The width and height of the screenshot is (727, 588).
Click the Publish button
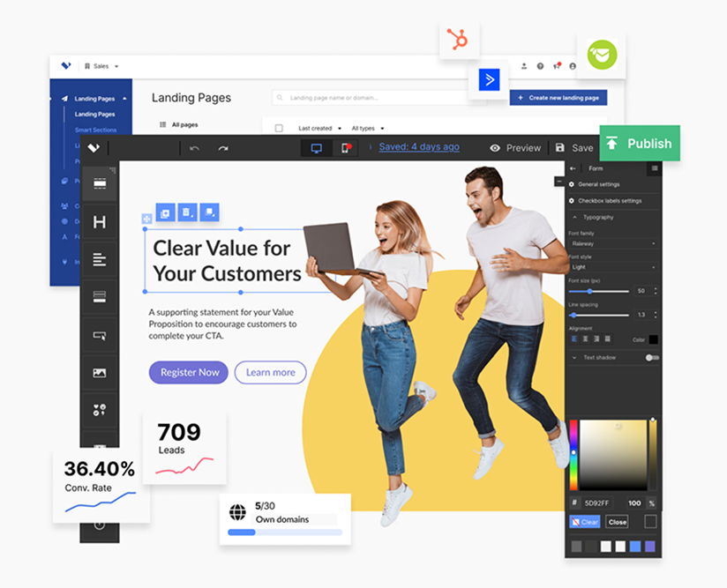[640, 144]
